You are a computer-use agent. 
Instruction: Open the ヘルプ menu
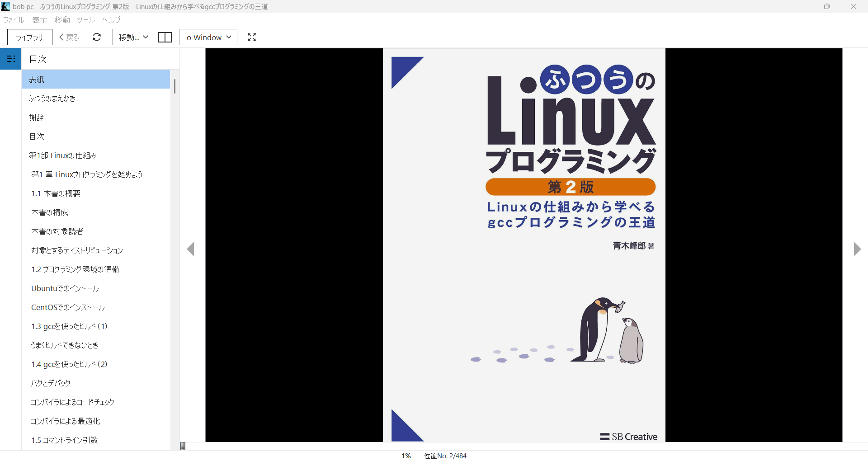pyautogui.click(x=112, y=20)
